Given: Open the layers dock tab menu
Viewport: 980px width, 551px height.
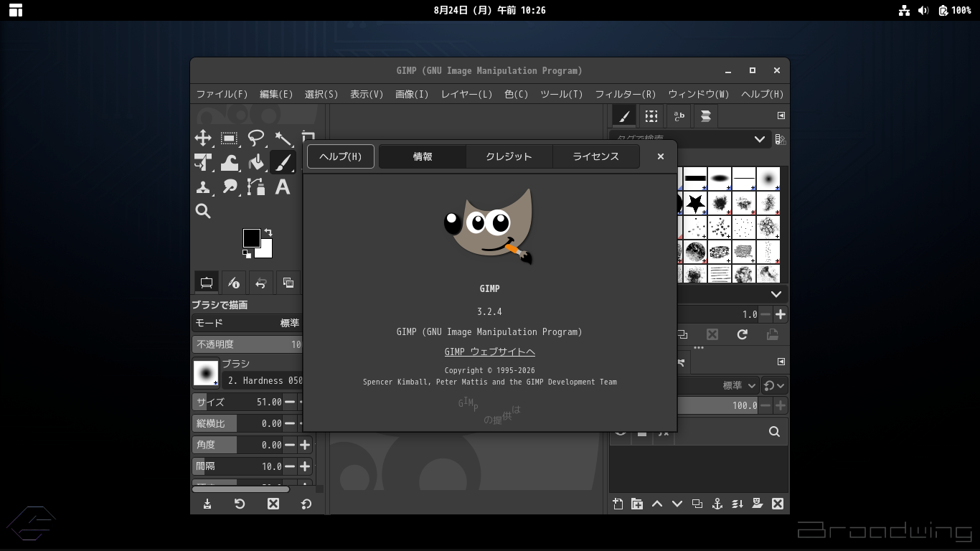Looking at the screenshot, I should click(x=781, y=362).
